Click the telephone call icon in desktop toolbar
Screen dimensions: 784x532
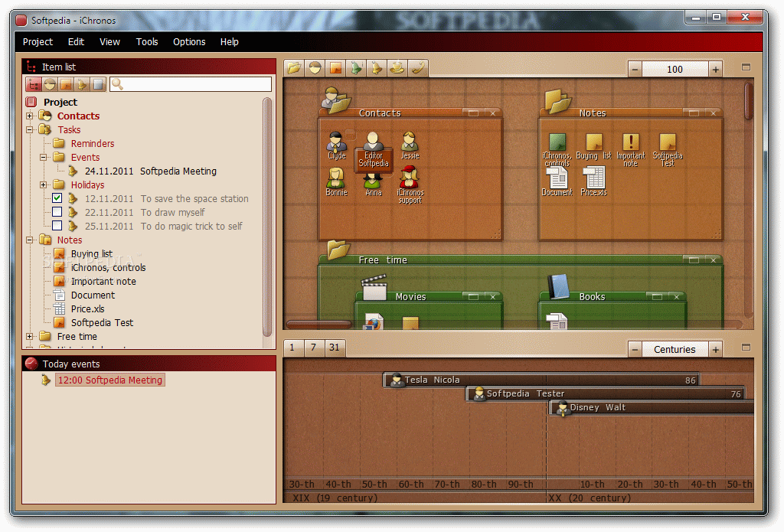click(x=417, y=68)
